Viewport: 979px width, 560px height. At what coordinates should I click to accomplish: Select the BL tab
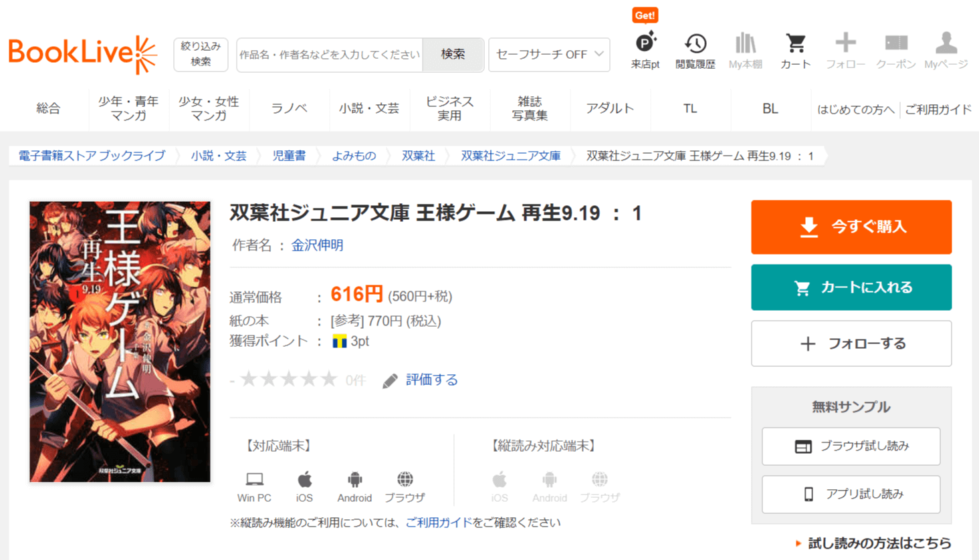[x=770, y=108]
